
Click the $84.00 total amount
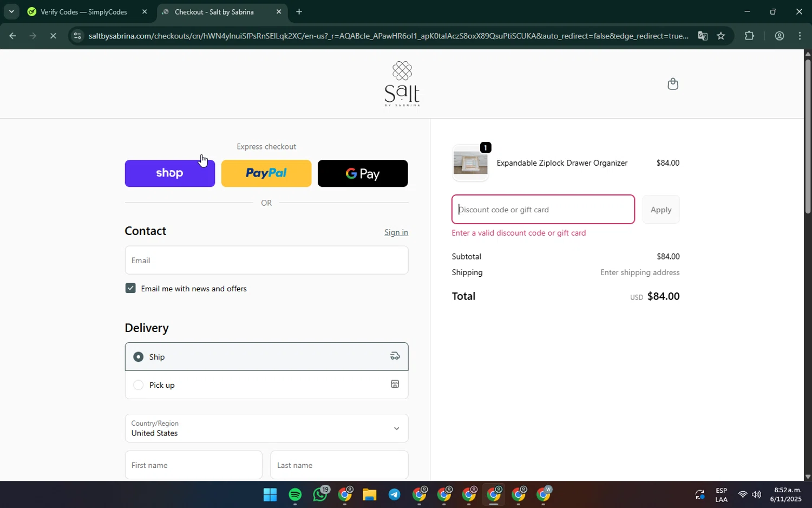click(x=663, y=296)
